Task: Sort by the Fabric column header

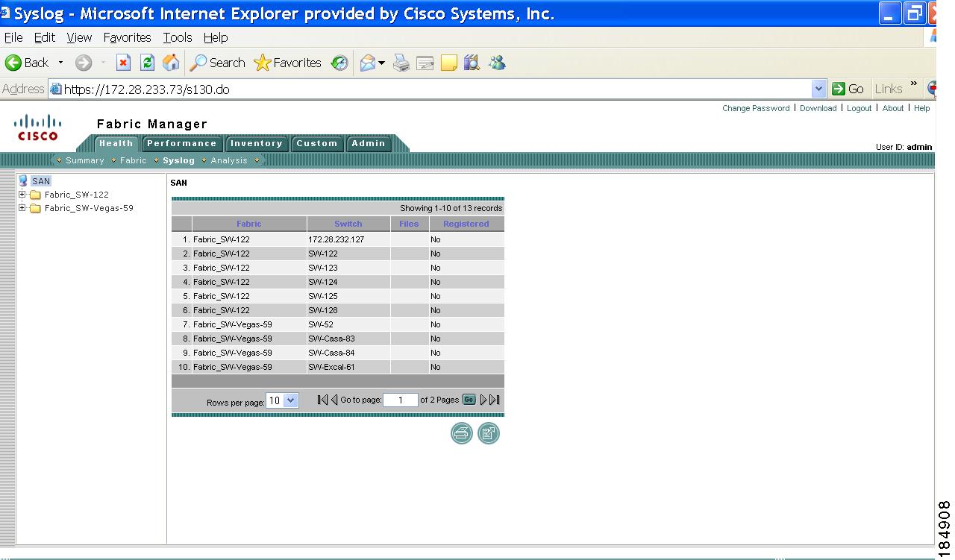Action: pos(249,224)
